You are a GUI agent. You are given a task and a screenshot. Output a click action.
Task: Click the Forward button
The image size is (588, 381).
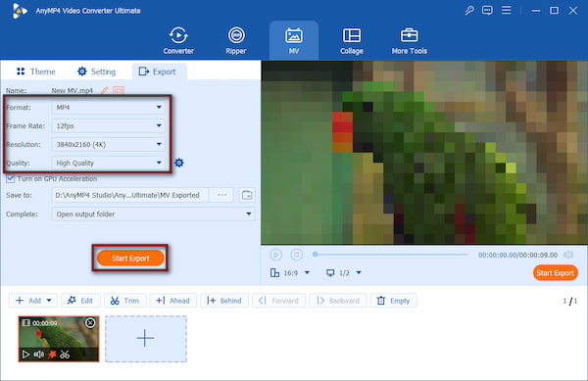click(x=278, y=301)
